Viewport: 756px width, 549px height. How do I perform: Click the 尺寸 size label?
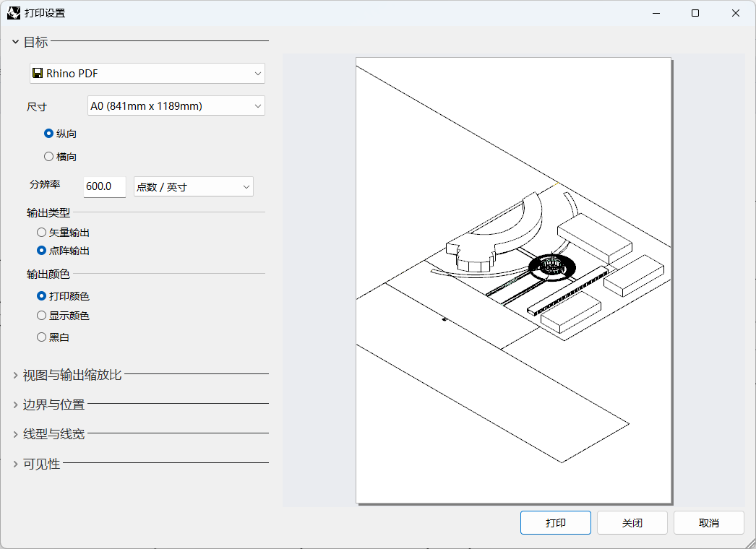[37, 107]
